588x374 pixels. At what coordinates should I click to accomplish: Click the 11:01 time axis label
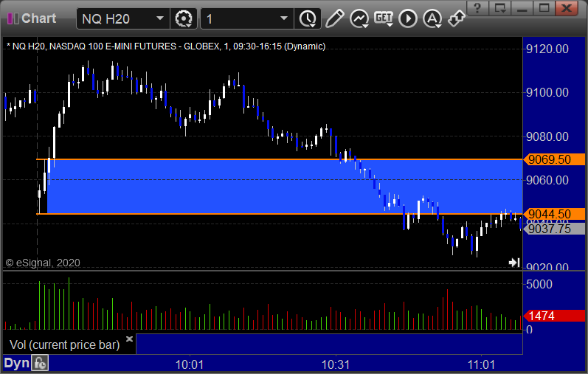click(482, 364)
